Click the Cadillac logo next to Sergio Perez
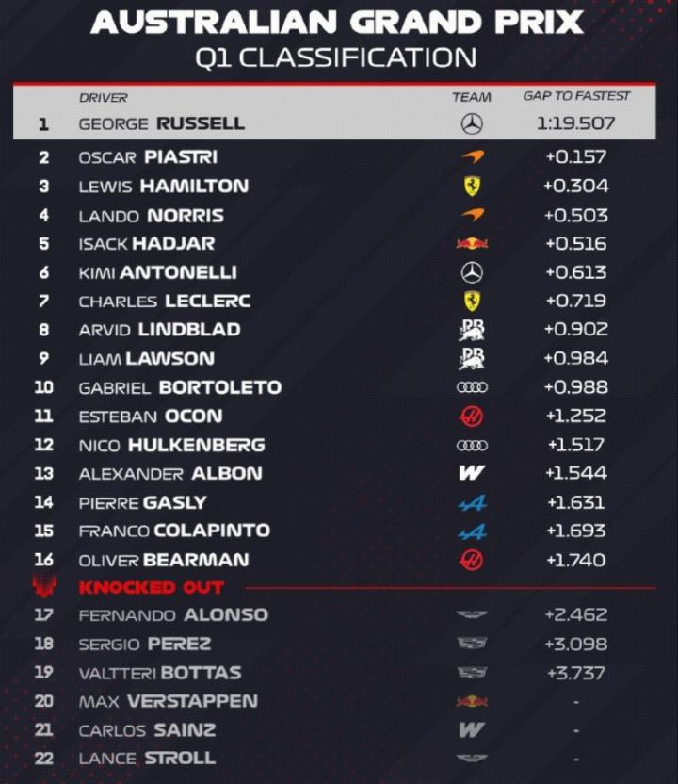This screenshot has height=784, width=678. (x=472, y=644)
